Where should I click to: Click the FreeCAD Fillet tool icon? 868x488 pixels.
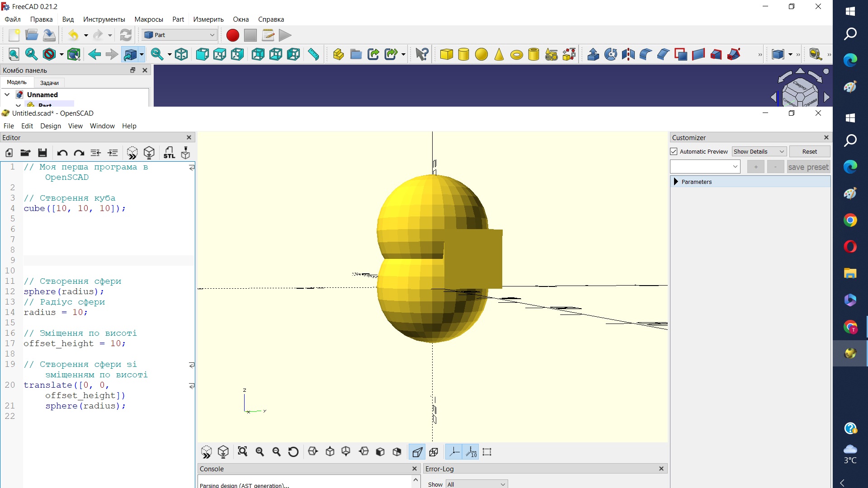(x=646, y=55)
